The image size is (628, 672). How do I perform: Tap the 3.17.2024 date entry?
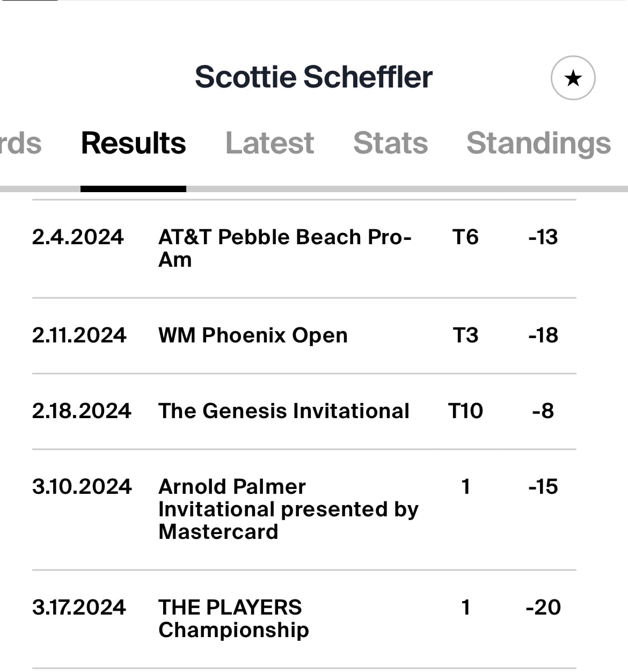[x=79, y=608]
